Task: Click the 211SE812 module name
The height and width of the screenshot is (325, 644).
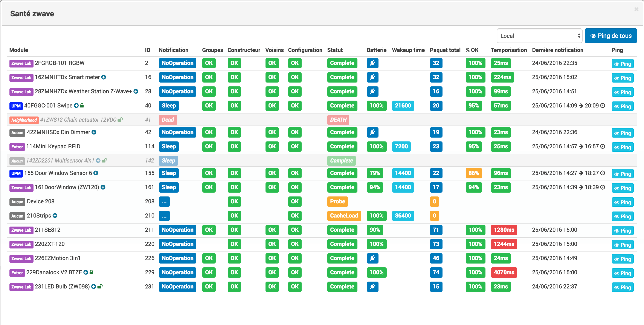Action: 47,230
